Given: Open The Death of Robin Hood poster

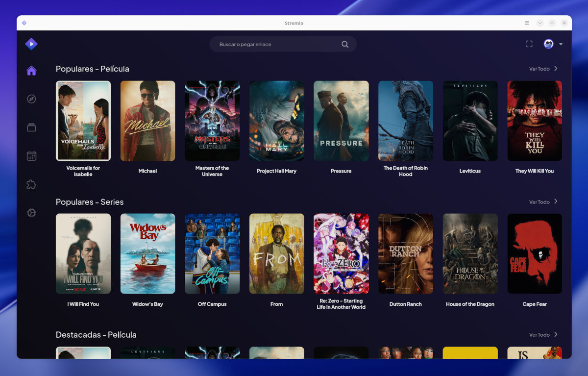Looking at the screenshot, I should coord(406,121).
